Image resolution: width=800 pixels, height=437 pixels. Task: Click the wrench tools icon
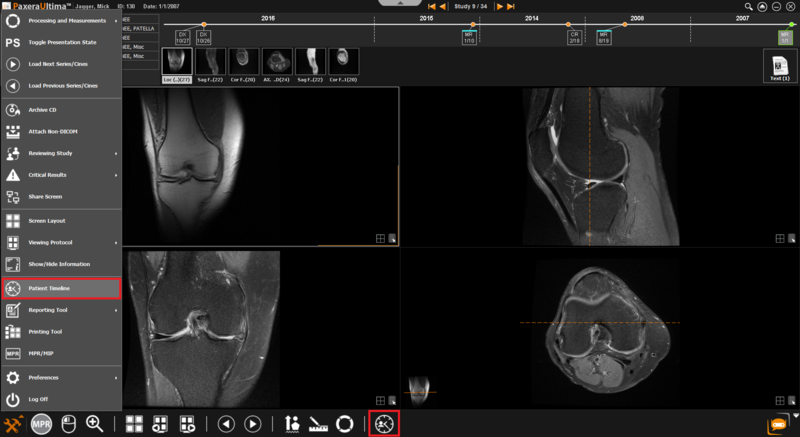(14, 423)
